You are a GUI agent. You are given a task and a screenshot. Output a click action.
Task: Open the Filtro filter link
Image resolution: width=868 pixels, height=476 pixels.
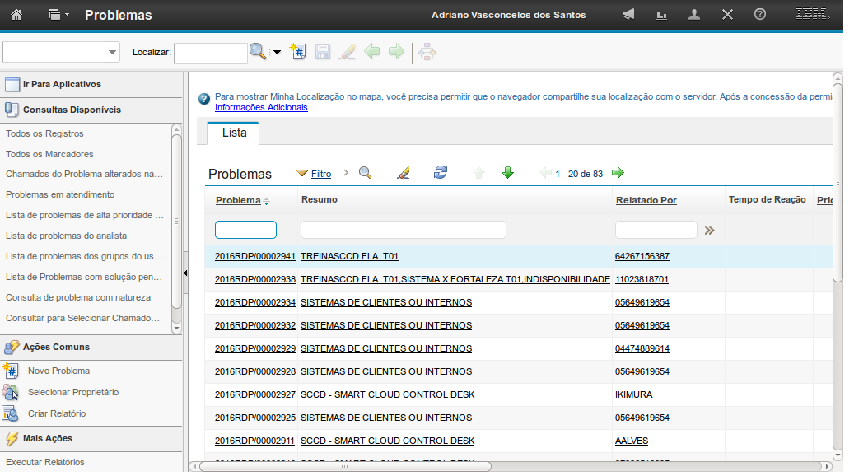(320, 174)
